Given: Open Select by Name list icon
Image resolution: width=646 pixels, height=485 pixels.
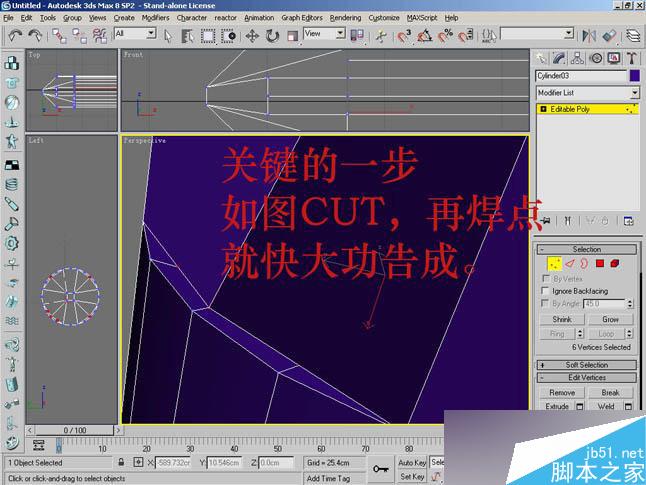Looking at the screenshot, I should [187, 36].
